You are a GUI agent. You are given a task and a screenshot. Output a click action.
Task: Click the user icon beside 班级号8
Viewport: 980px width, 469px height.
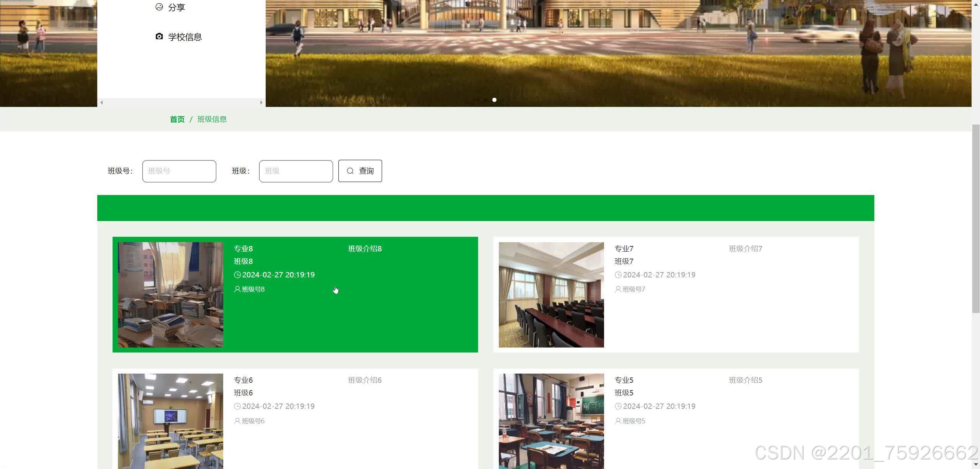(237, 289)
